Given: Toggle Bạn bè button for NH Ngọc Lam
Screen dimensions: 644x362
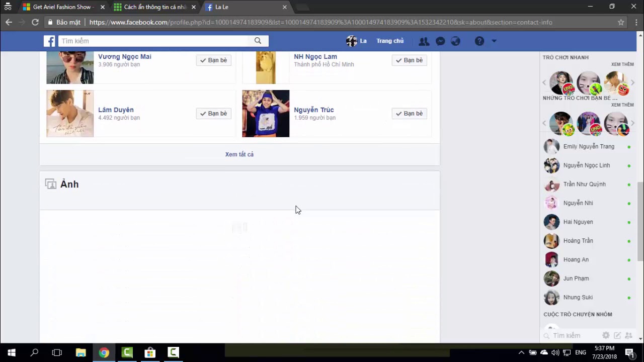Looking at the screenshot, I should point(410,60).
